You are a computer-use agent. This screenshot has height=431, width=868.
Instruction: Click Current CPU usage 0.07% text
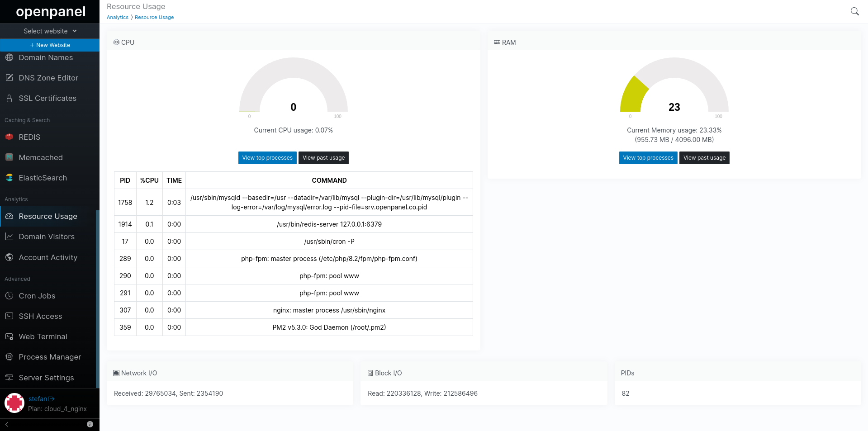click(294, 130)
